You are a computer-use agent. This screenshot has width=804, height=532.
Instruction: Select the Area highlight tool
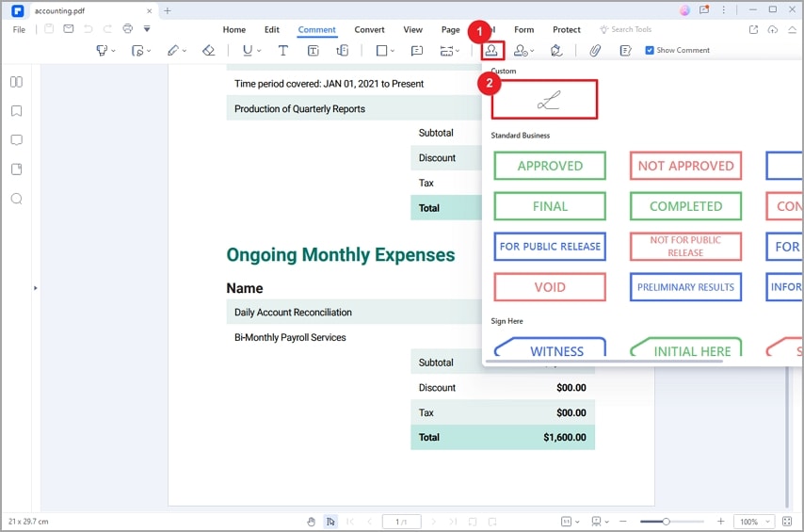click(x=137, y=50)
